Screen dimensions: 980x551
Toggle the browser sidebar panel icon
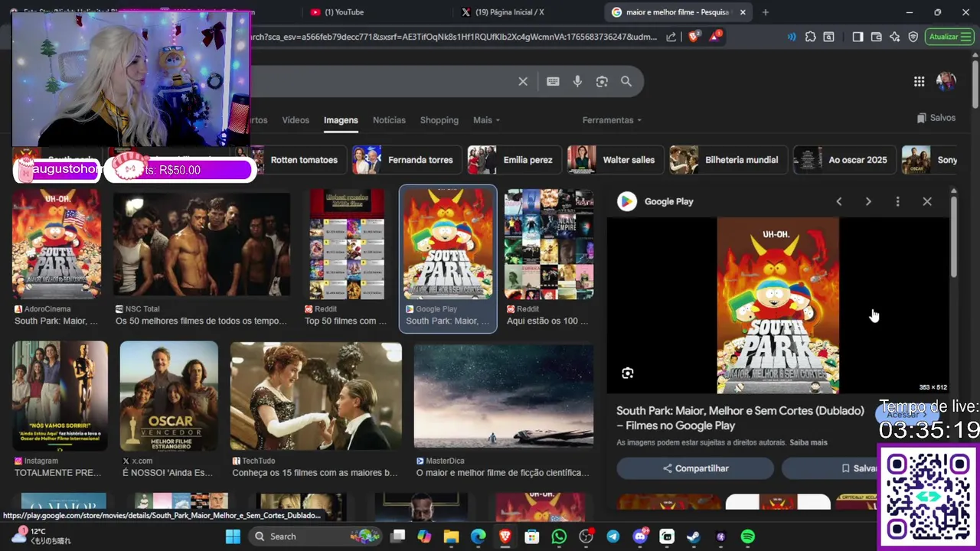(x=857, y=37)
